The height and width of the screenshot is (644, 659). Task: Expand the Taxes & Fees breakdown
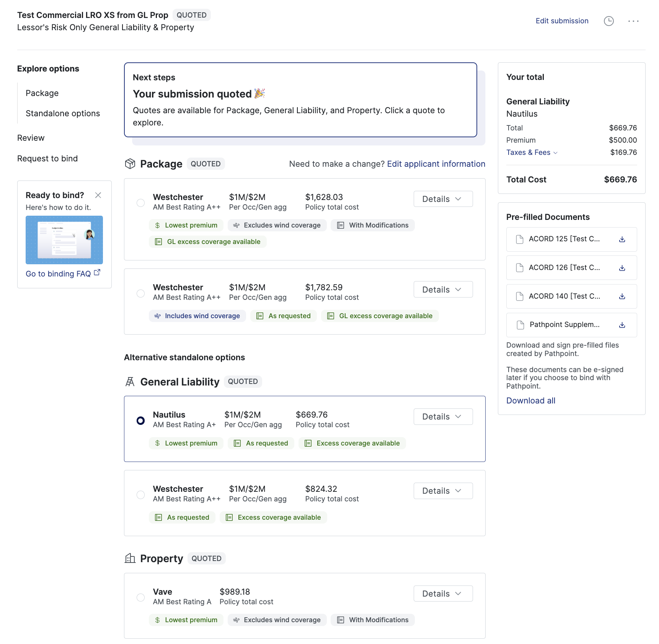coord(532,153)
